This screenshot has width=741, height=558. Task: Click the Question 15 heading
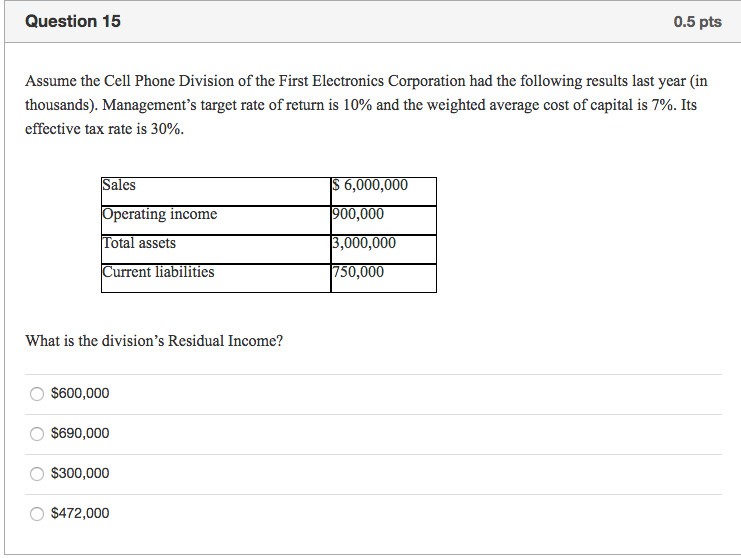[73, 21]
